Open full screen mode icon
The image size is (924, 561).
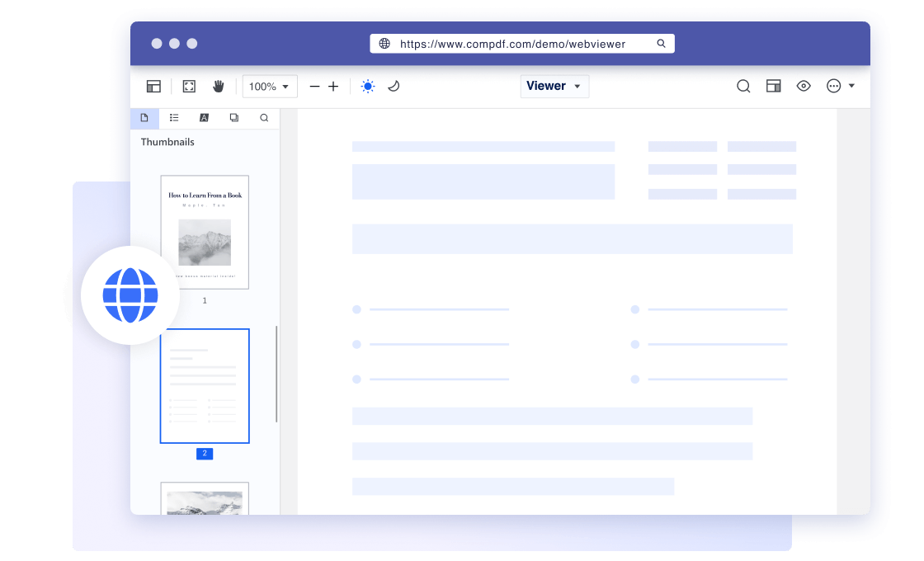(189, 86)
